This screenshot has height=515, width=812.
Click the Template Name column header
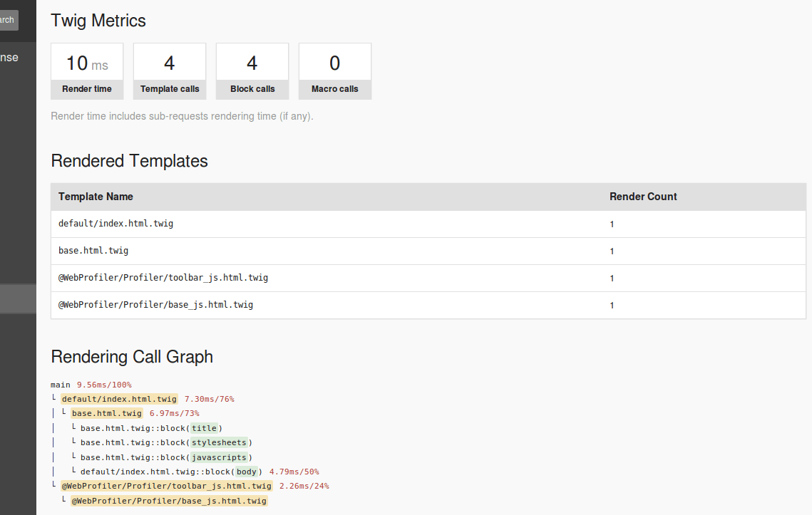coord(96,197)
